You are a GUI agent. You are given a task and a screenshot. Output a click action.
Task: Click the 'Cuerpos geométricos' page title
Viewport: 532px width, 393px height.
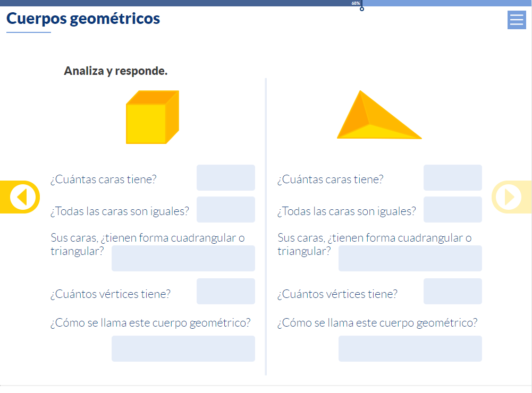pos(83,19)
